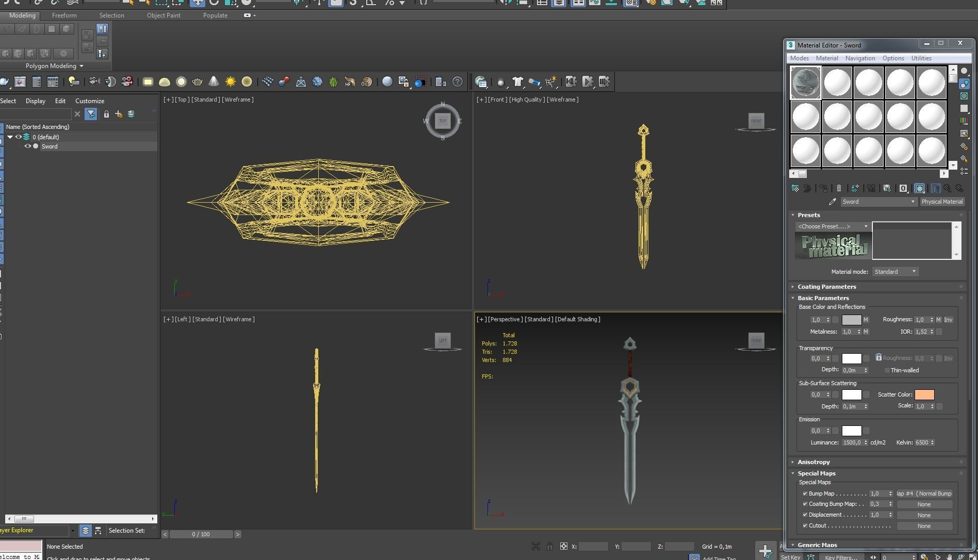Click the green grass plant icon

pos(333,81)
